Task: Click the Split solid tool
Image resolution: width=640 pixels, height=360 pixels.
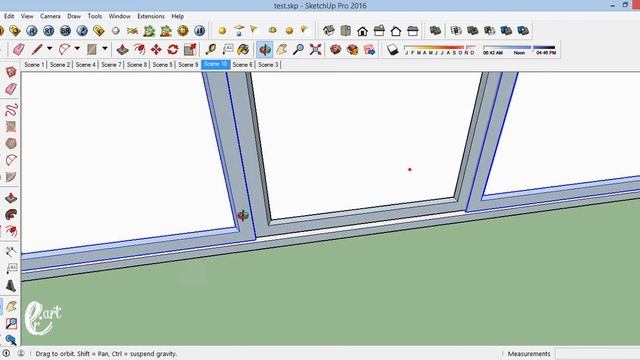Action: pyautogui.click(x=523, y=31)
